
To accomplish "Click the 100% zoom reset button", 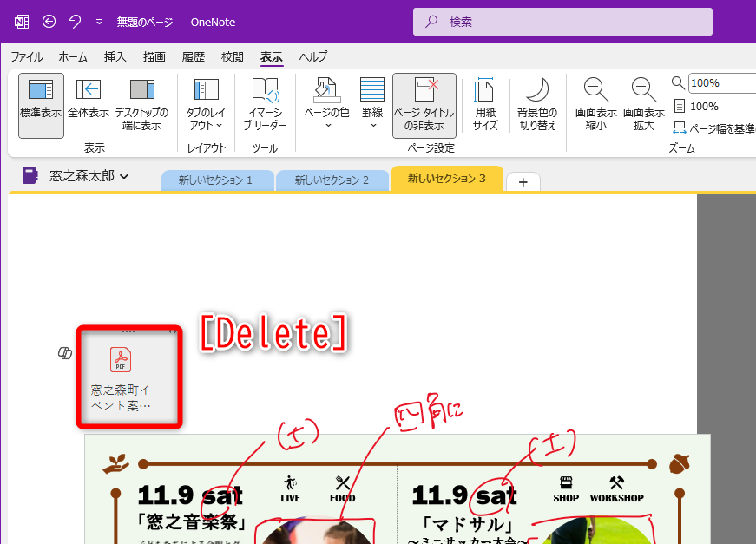I will click(702, 106).
